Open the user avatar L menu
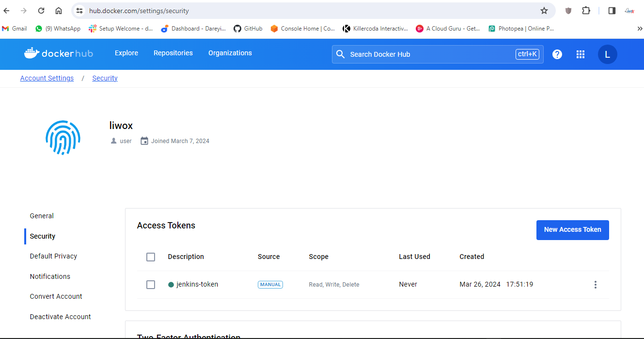 607,54
